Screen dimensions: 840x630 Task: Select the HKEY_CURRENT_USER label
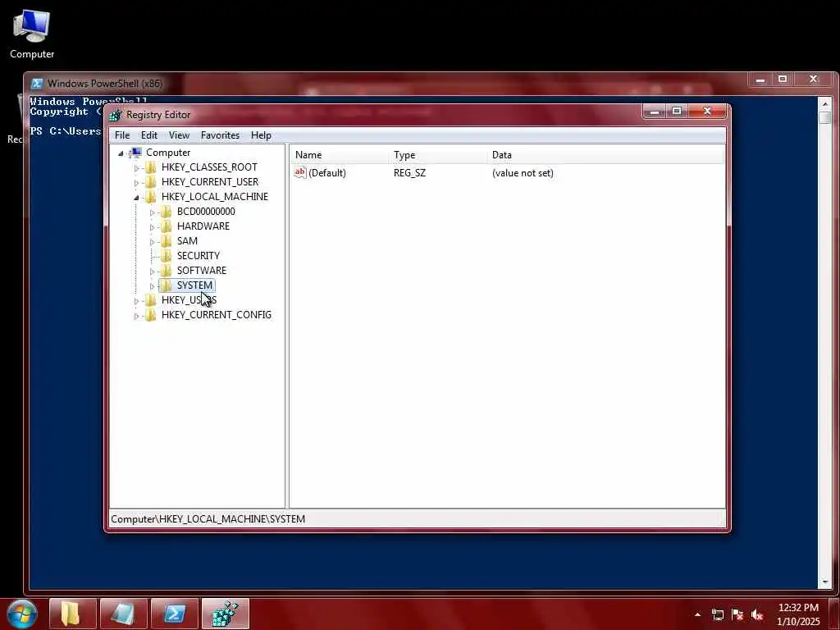click(210, 182)
